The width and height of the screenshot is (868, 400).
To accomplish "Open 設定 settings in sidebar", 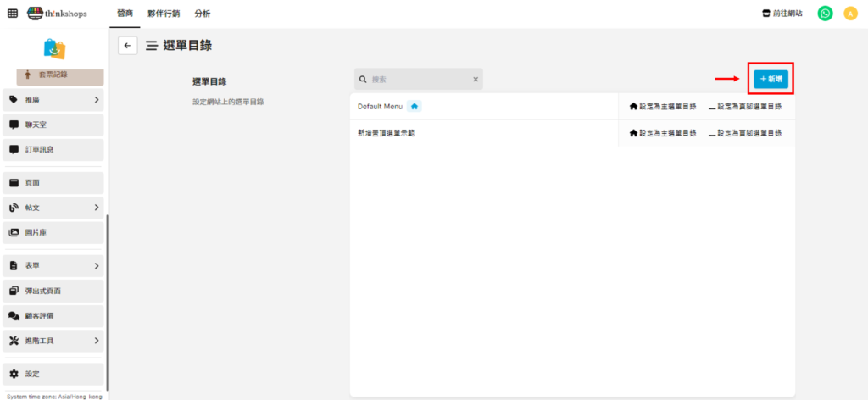I will pyautogui.click(x=53, y=374).
